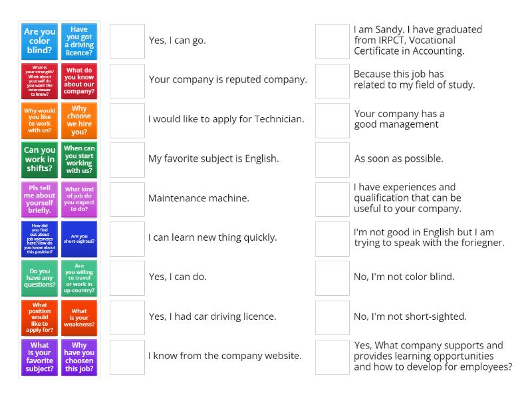Select the 'Are you color blind?' question tile
The image size is (532, 399).
pos(39,41)
